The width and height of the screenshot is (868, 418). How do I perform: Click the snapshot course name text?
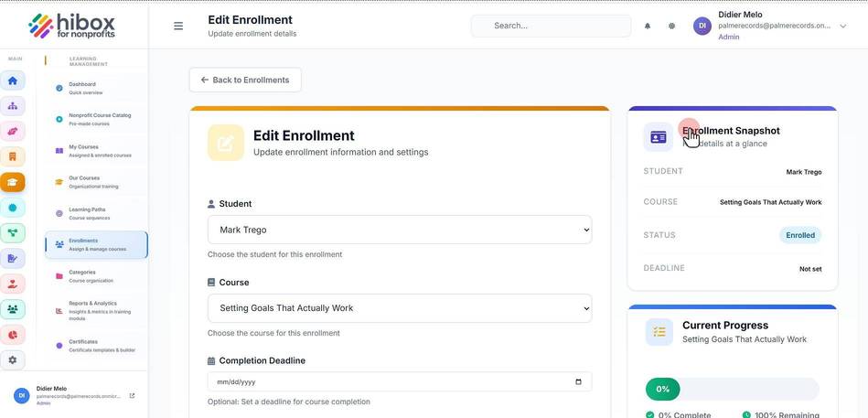pos(770,202)
